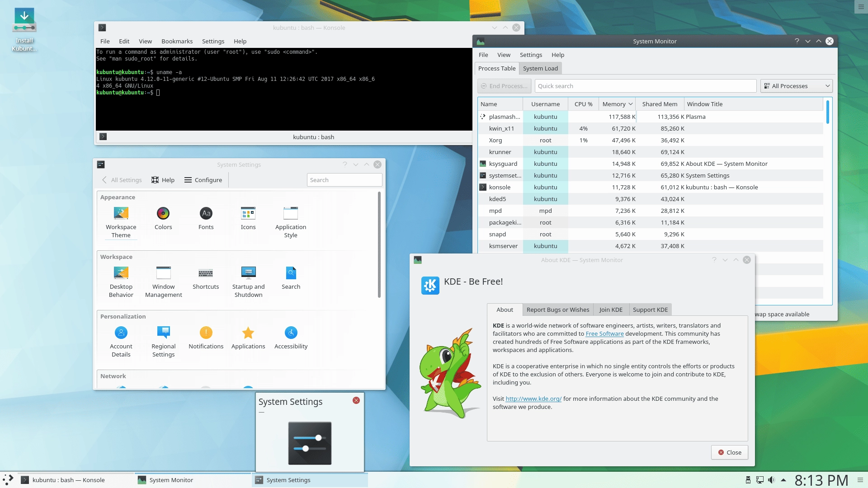Screen dimensions: 868x488
Task: Click What's This help in System Monitor titlebar
Action: pos(797,41)
